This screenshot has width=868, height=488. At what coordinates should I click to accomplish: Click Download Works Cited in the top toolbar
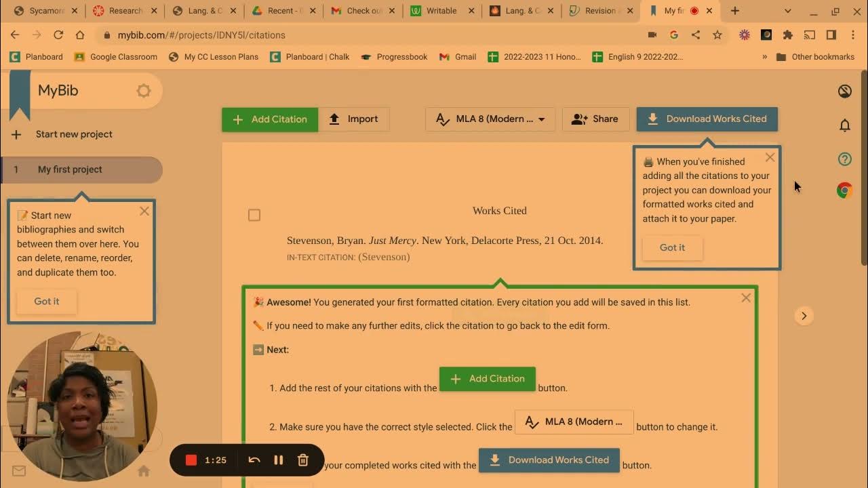[x=707, y=119]
